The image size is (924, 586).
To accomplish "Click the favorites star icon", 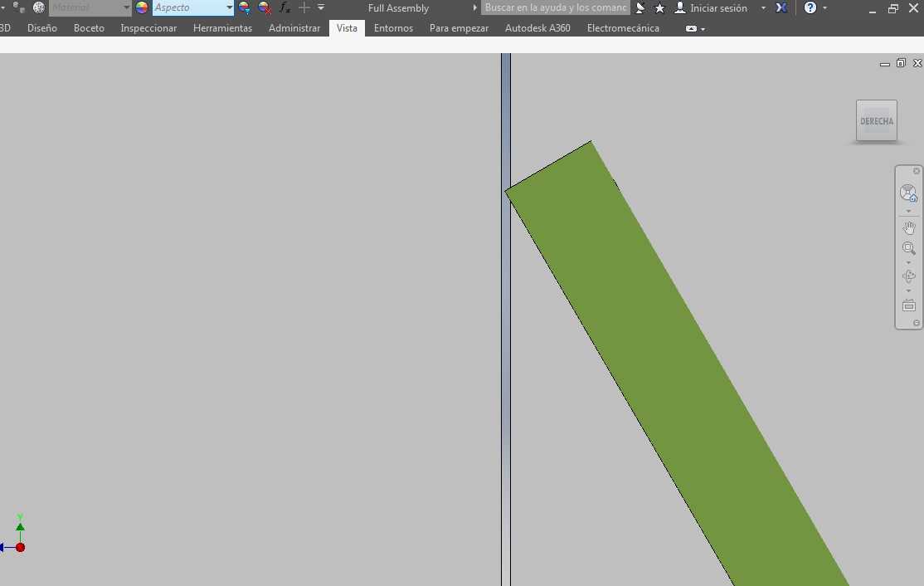I will coord(660,8).
